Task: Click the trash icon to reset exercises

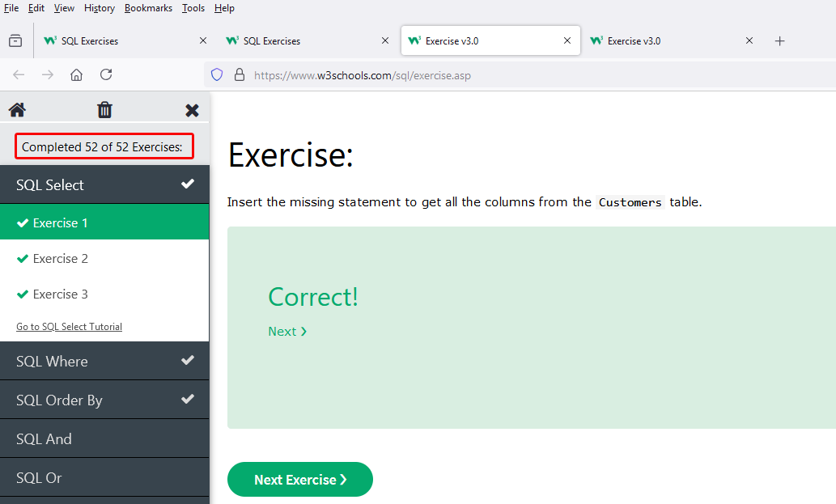Action: tap(104, 110)
